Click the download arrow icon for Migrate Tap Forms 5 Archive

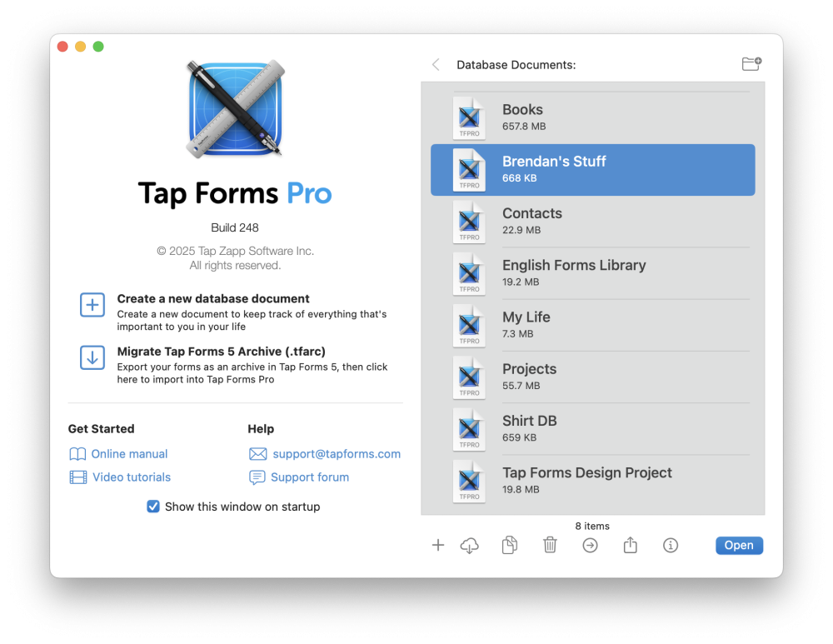[92, 357]
